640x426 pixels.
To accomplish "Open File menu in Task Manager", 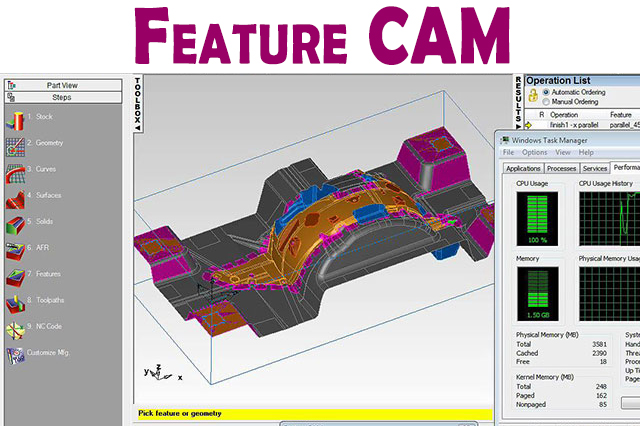I will point(508,152).
